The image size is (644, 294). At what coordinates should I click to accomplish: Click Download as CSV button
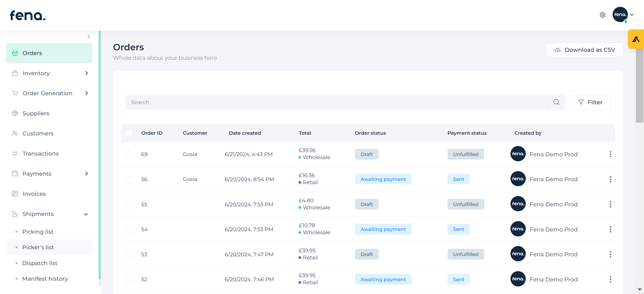point(584,50)
